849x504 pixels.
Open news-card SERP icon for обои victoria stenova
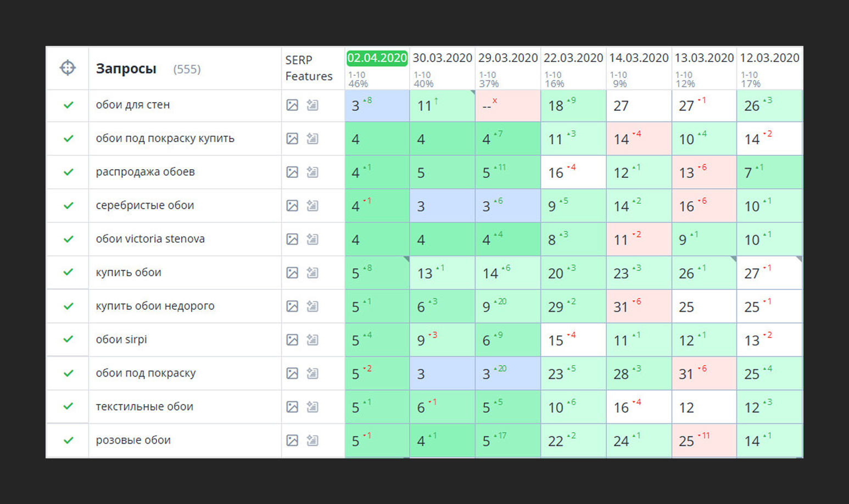pos(312,239)
